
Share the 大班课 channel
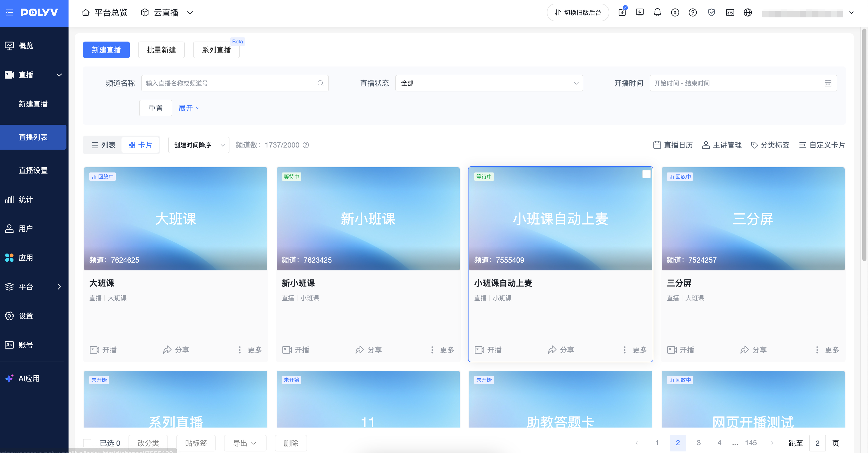click(176, 350)
